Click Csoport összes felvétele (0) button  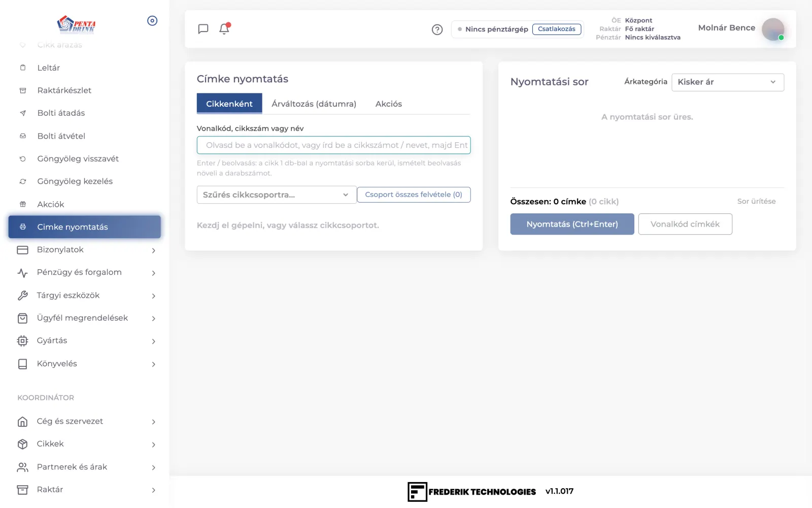(x=414, y=195)
